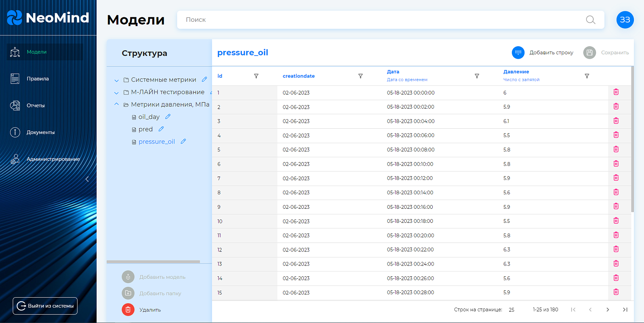Delete row 4 with trash icon
This screenshot has width=644, height=323.
[616, 135]
